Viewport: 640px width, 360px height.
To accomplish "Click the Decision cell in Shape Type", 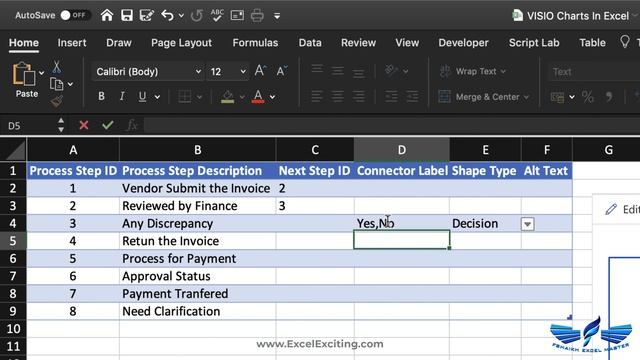I will coord(485,224).
